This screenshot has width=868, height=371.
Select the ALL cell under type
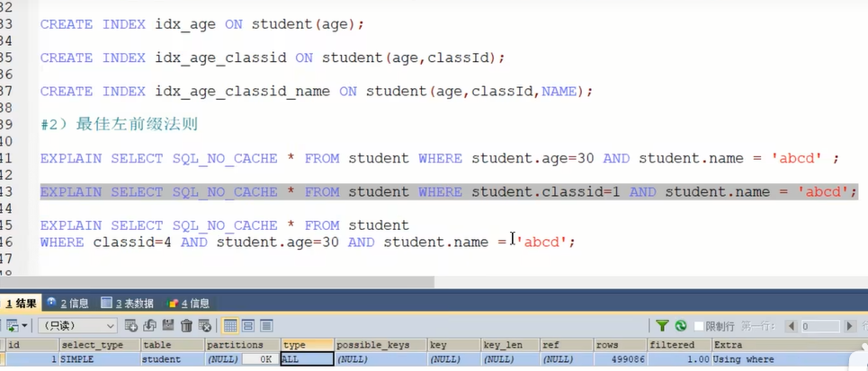[x=308, y=359]
